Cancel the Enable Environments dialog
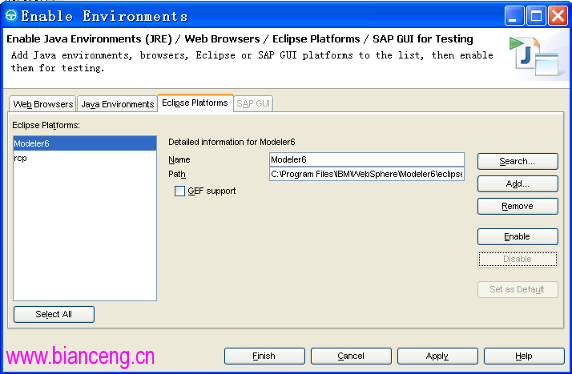This screenshot has height=374, width=572. coord(351,356)
